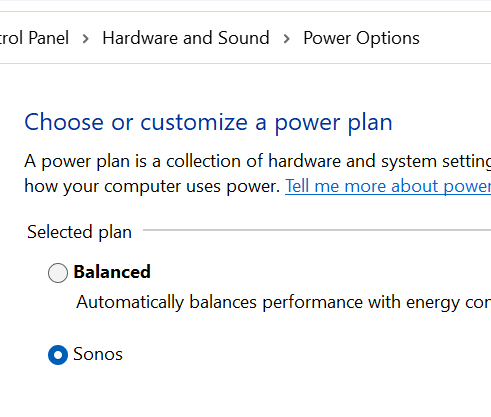Open the Hardware and Sound breadcrumb
Screen dimensions: 491x417
[x=186, y=38]
